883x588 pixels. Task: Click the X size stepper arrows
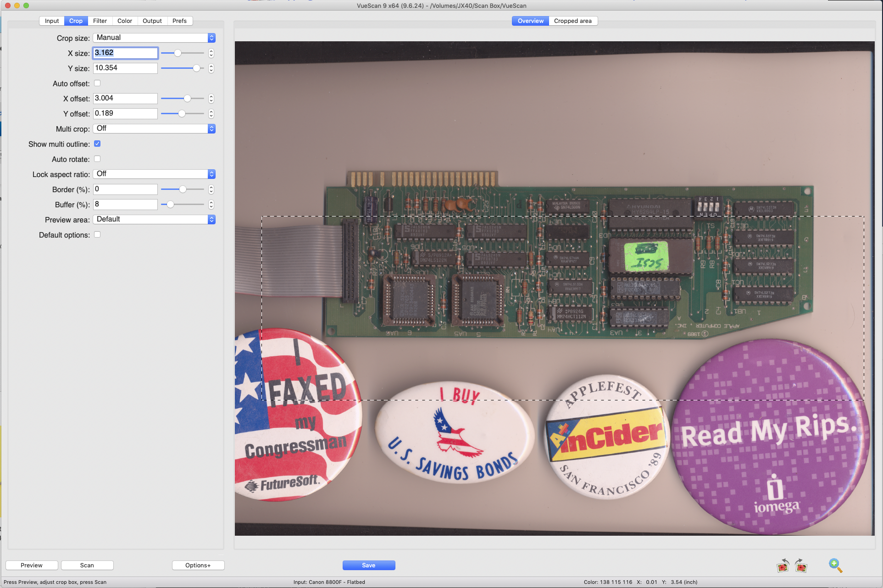[x=211, y=53]
